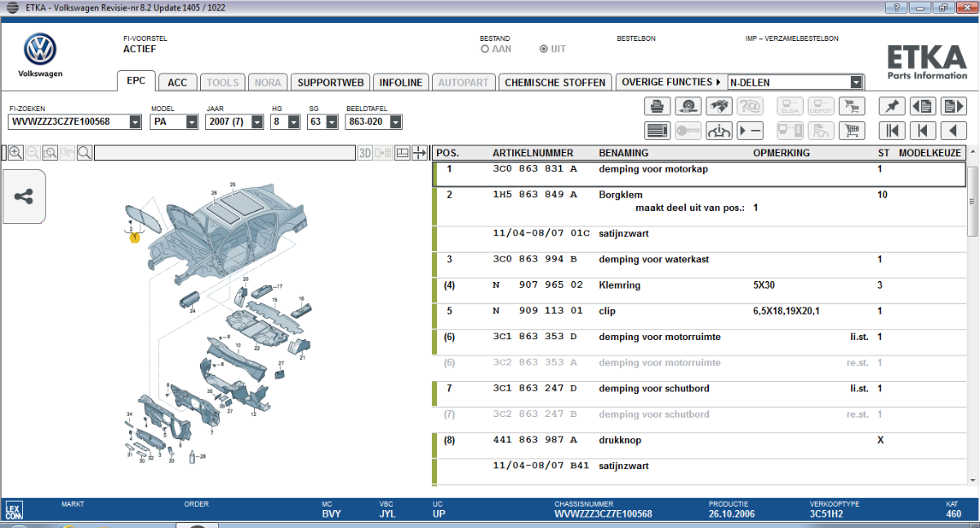This screenshot has height=528, width=980.
Task: Click the ETKA Parts Information logo
Action: [927, 62]
